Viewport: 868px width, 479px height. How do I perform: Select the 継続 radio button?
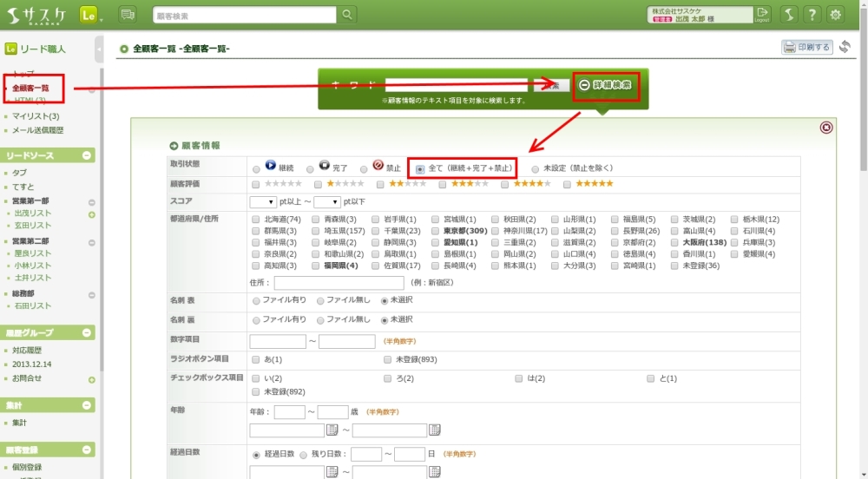click(255, 168)
